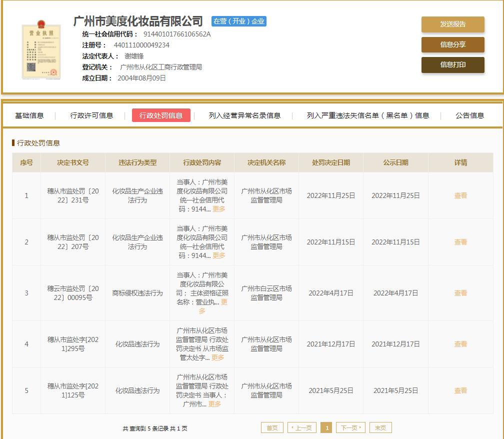Select the 行政处罚信息 tab
Screen dimensions: 504x439
[161, 115]
